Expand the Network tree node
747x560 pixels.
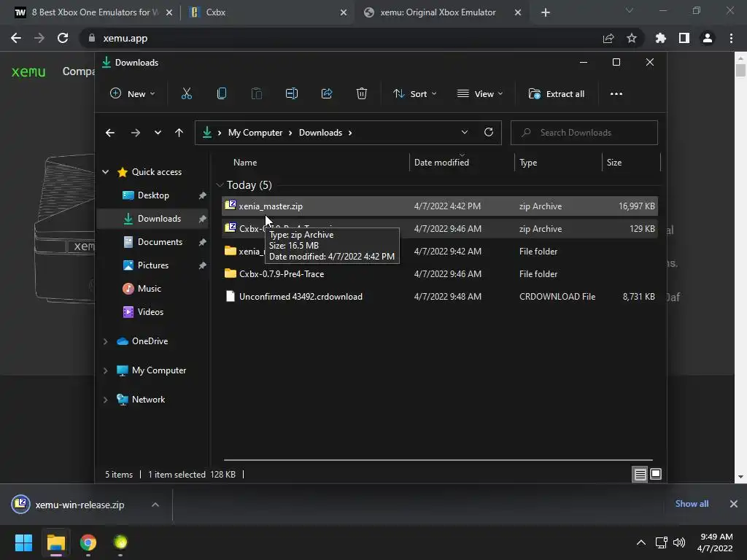pos(105,400)
